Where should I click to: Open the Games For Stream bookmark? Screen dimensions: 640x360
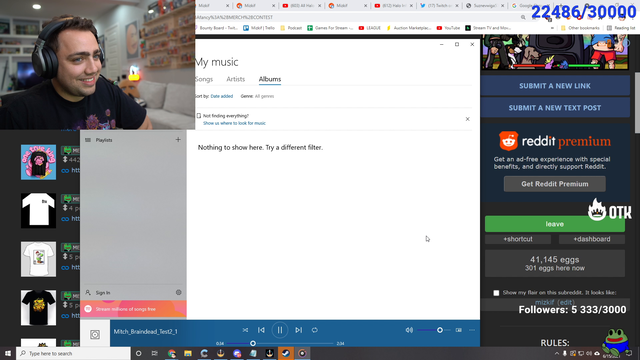click(331, 28)
